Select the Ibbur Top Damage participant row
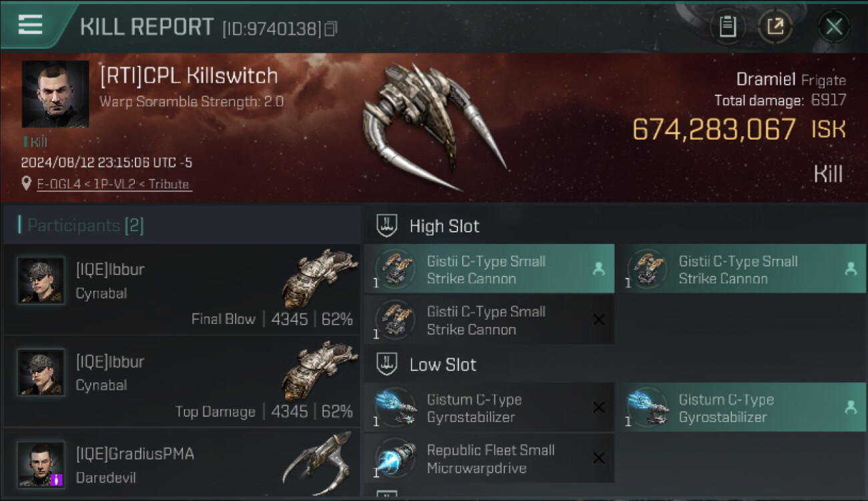The width and height of the screenshot is (868, 501). point(182,382)
